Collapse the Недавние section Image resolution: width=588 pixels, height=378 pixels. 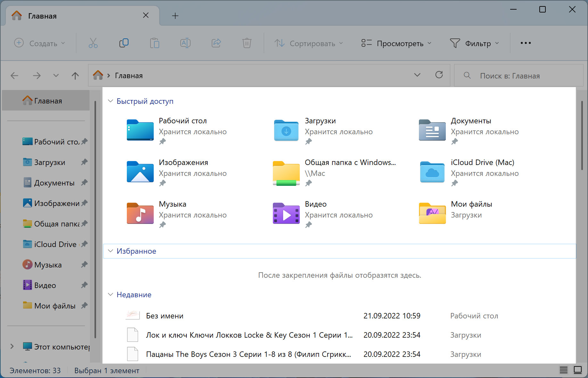click(110, 295)
